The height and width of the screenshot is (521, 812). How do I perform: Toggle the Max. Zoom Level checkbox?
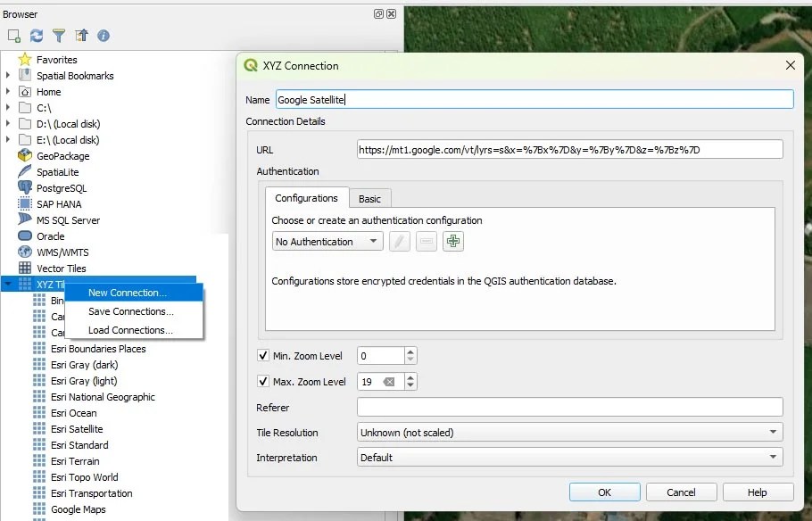click(263, 382)
